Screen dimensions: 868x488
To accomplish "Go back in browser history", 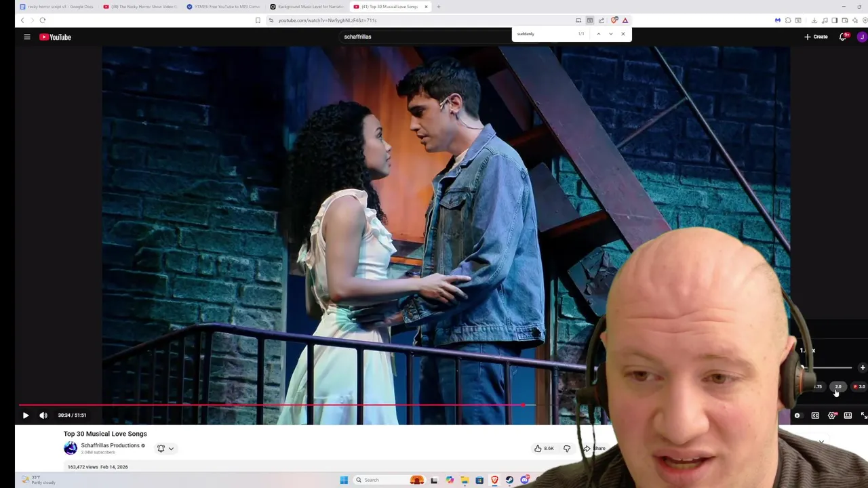I will click(22, 20).
